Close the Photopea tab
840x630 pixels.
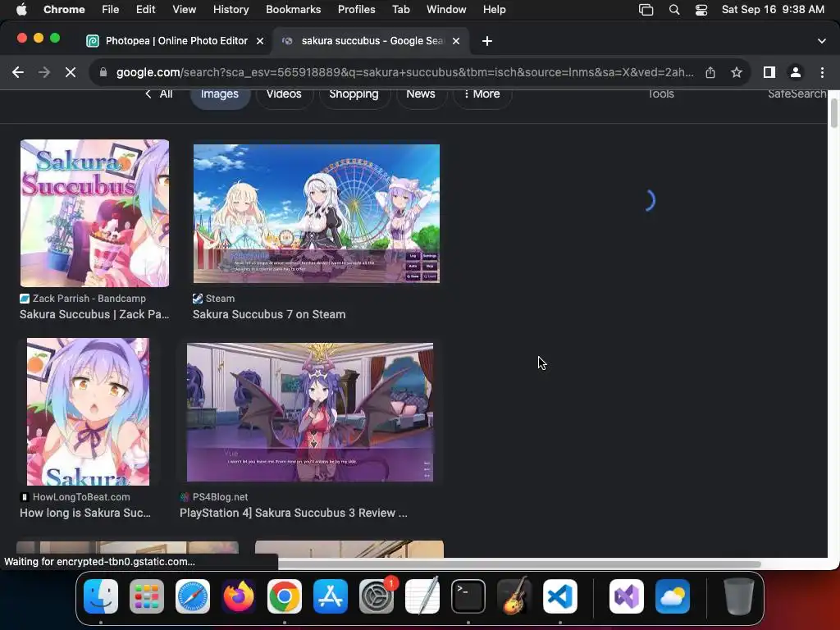point(260,41)
